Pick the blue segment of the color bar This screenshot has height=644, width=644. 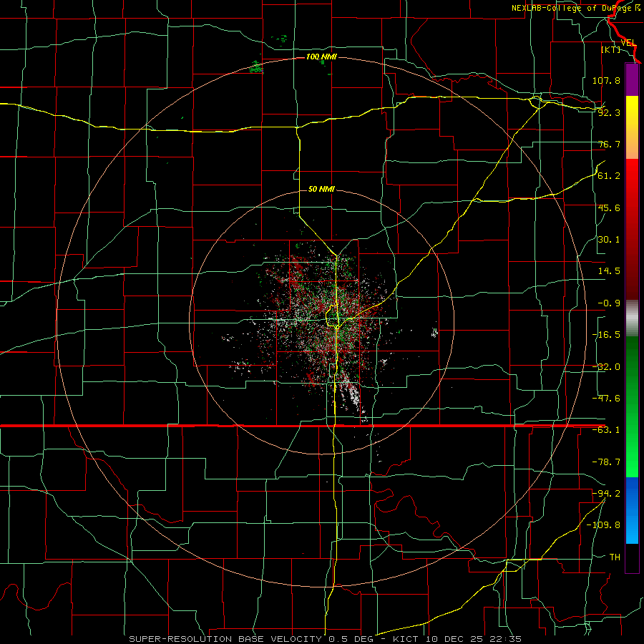(x=632, y=510)
